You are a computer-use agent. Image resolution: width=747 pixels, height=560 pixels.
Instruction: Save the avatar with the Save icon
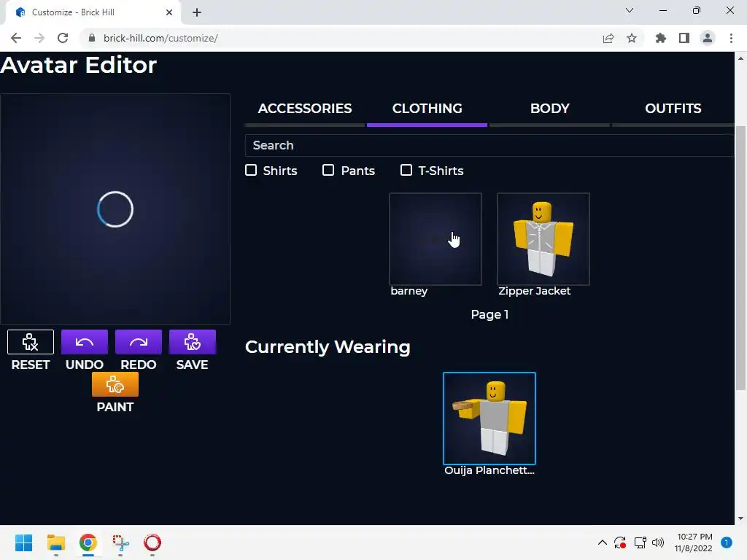coord(193,342)
